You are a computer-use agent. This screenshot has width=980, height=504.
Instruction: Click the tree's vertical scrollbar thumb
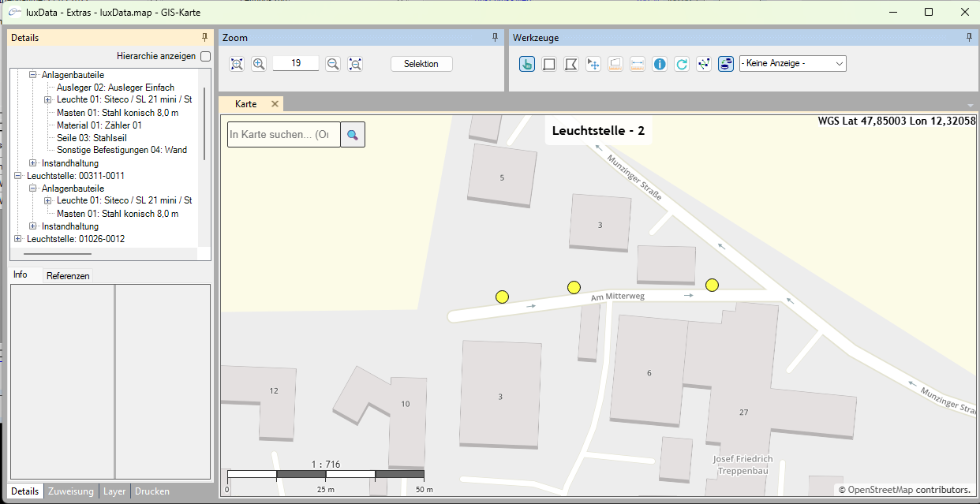point(204,124)
